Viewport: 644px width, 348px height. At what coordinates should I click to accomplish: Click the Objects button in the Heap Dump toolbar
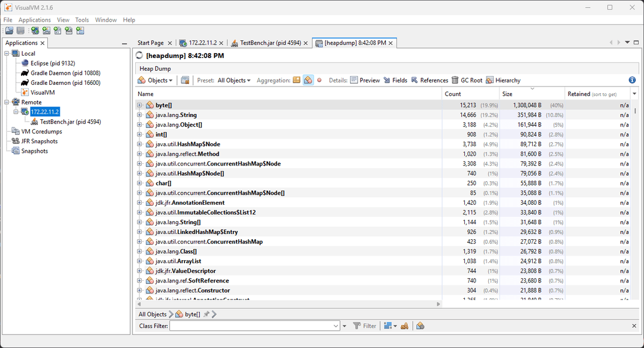155,80
